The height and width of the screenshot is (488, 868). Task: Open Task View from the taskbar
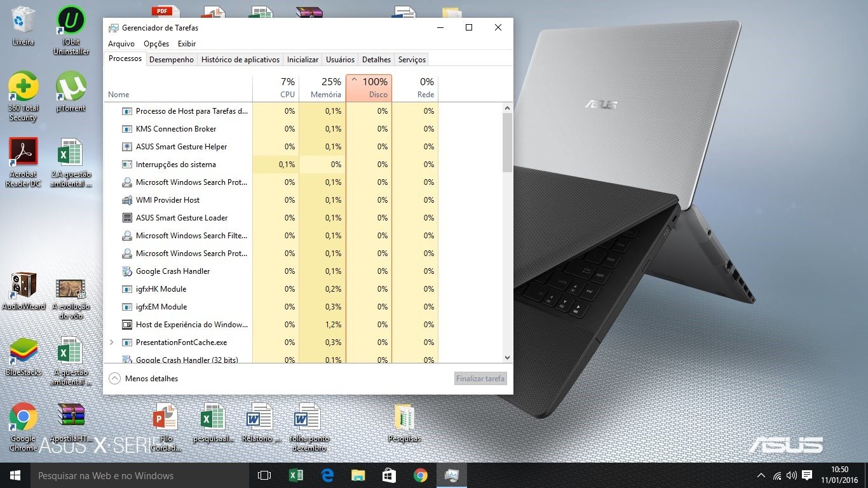(264, 475)
